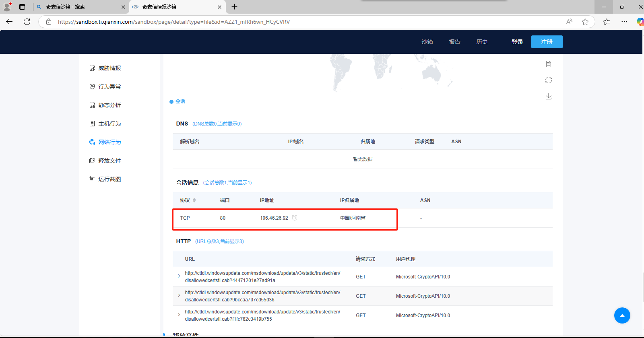The width and height of the screenshot is (644, 338).
Task: Open 报告 in the top navigation
Action: pos(454,42)
